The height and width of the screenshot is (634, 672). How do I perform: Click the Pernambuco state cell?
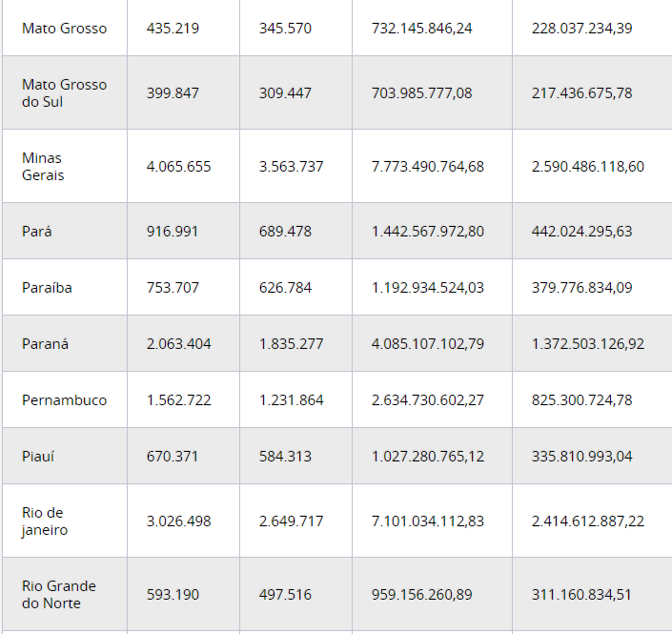(x=64, y=400)
